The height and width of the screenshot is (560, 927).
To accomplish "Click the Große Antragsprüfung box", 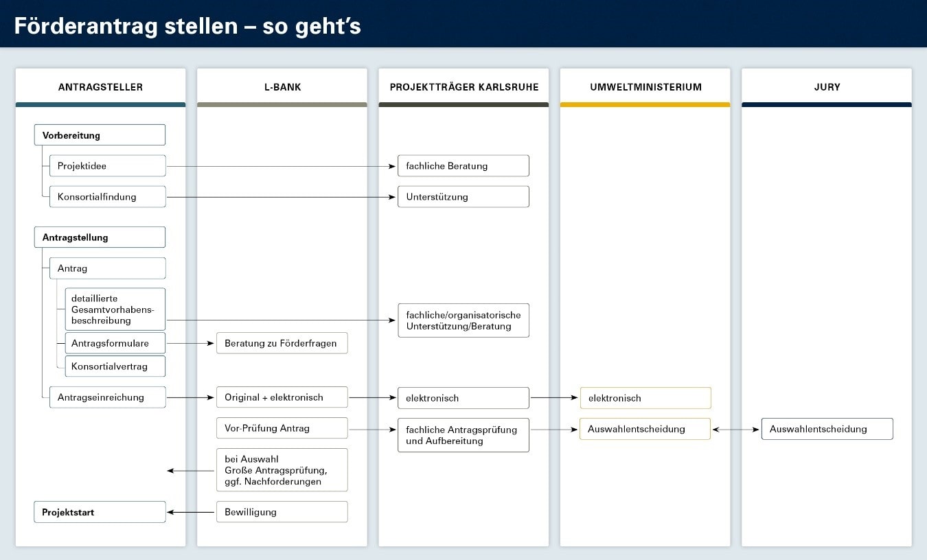I will pyautogui.click(x=282, y=470).
